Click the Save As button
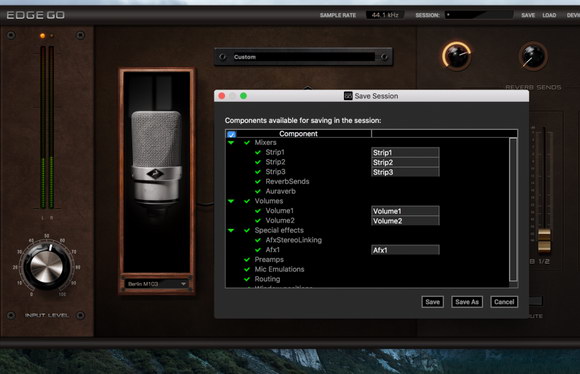The image size is (580, 374). (467, 302)
